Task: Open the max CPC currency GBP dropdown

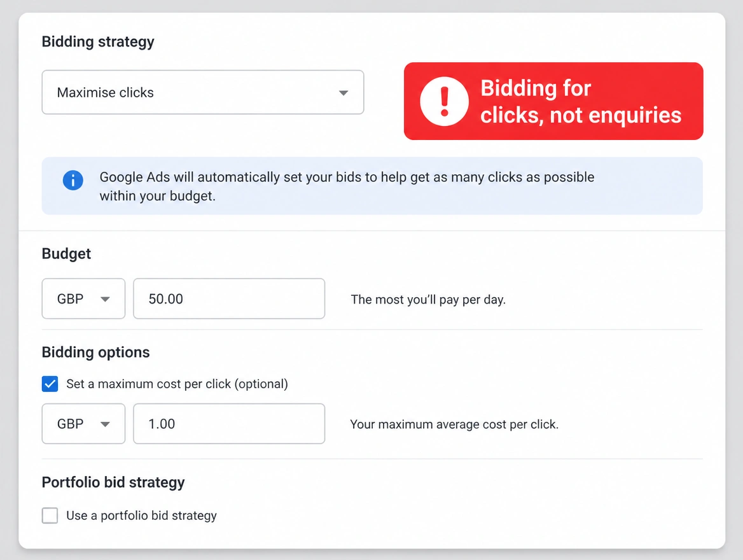Action: click(83, 424)
